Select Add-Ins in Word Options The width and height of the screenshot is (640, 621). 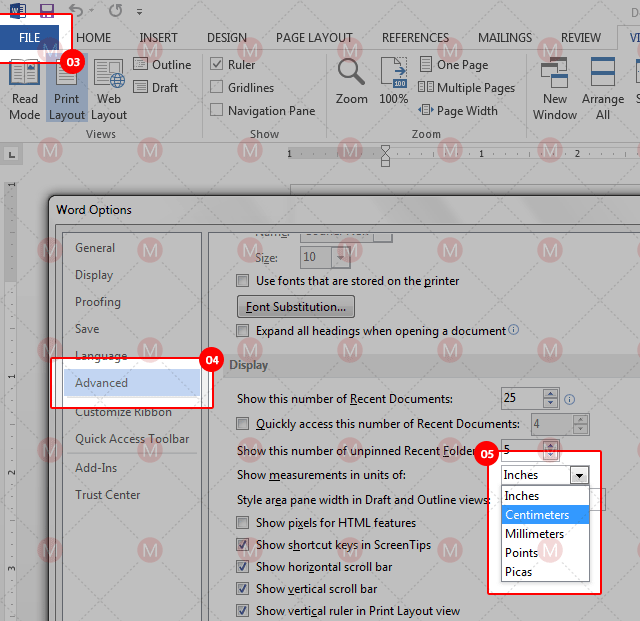[x=132, y=467]
